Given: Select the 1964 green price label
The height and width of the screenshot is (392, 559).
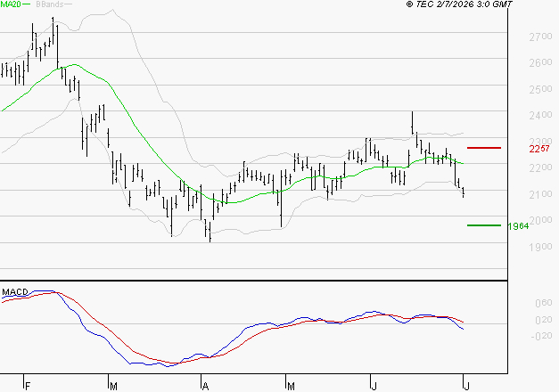Looking at the screenshot, I should (518, 226).
